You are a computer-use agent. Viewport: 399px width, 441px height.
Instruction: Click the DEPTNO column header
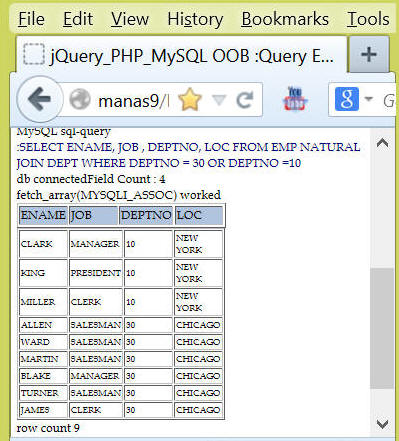146,215
